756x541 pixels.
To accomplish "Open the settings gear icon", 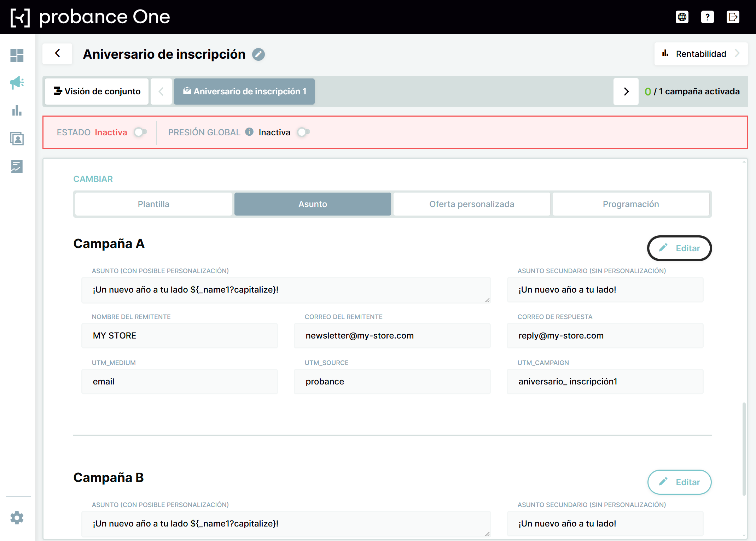I will pos(17,518).
